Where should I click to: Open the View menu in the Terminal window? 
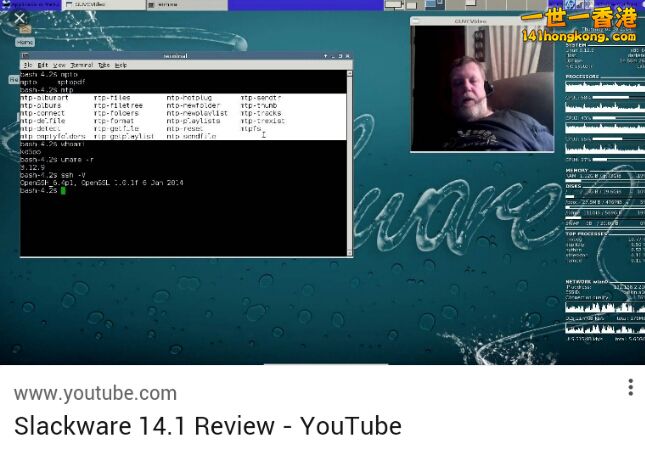point(59,65)
